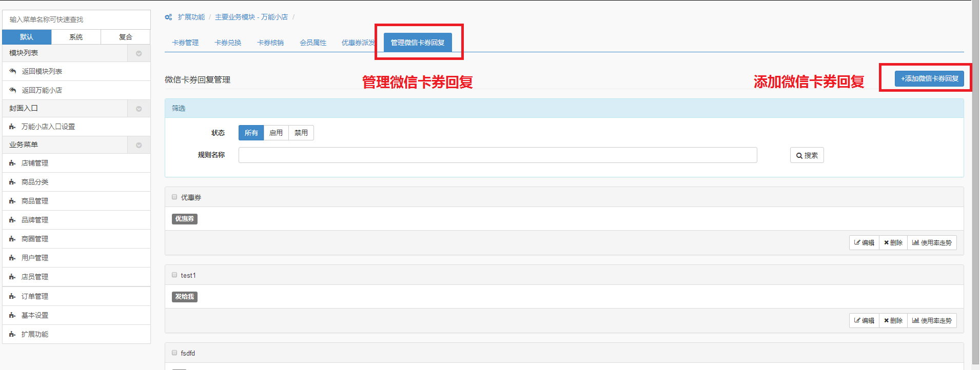The width and height of the screenshot is (980, 370).
Task: Tick the checkbox for test1 rule
Action: pos(174,275)
